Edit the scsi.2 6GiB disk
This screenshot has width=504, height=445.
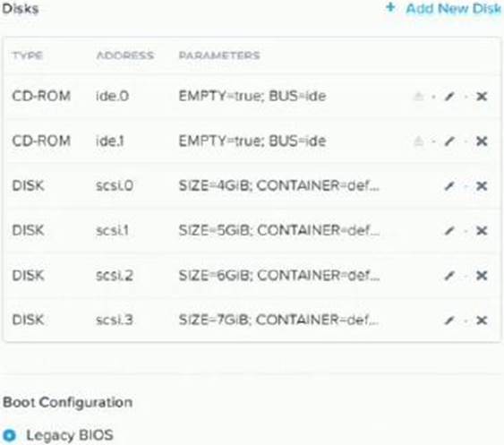tap(449, 275)
